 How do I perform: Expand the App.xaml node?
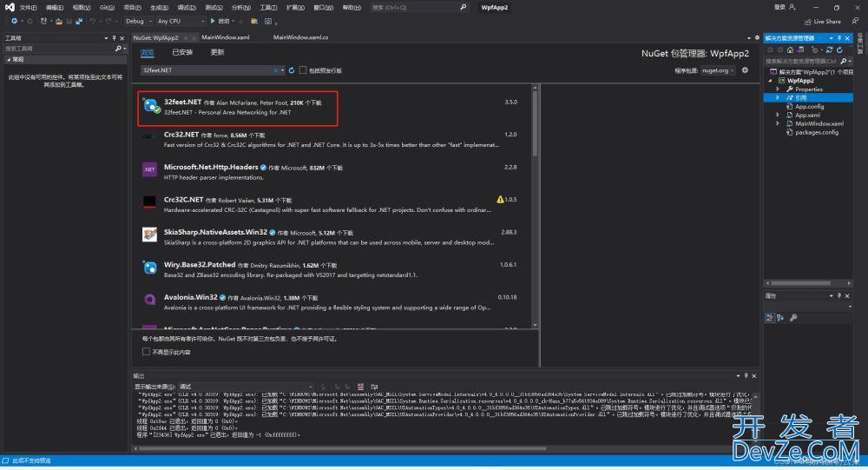778,116
